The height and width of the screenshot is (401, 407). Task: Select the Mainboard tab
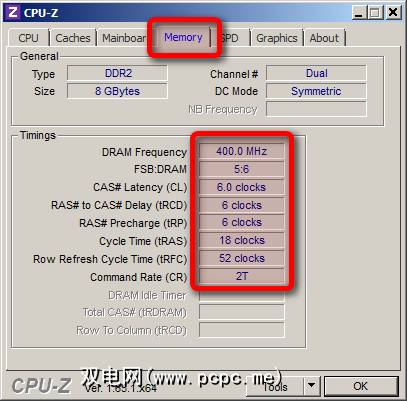point(124,38)
